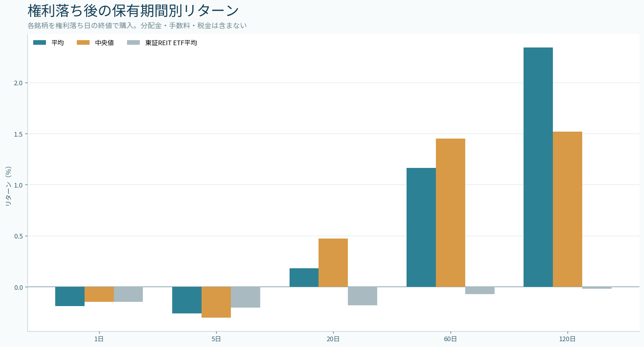Viewport: 644px width, 347px height.
Task: Click the orange 中央値 bar at 20日
Action: (x=333, y=262)
